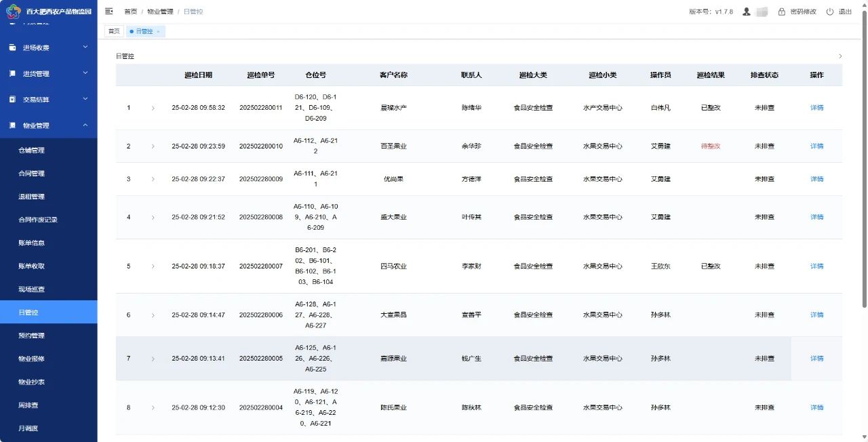Click the sidebar collapse hamburger icon

[x=109, y=12]
